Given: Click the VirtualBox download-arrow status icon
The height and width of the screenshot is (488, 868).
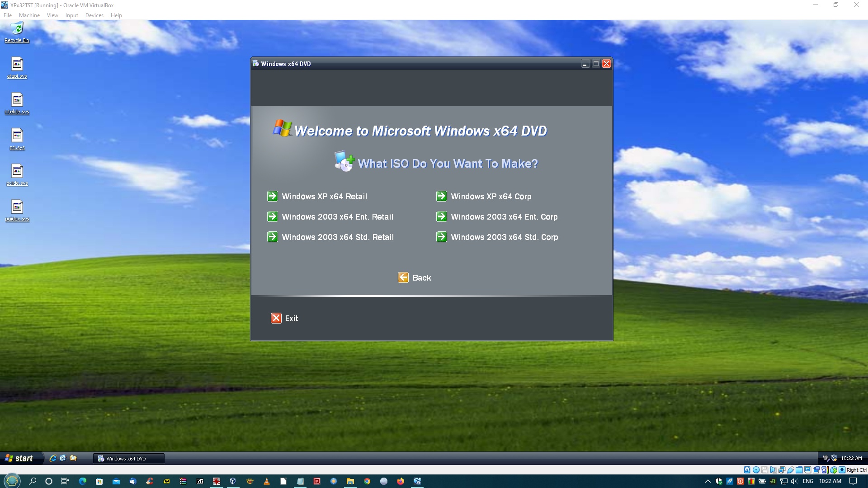Looking at the screenshot, I should pyautogui.click(x=842, y=470).
